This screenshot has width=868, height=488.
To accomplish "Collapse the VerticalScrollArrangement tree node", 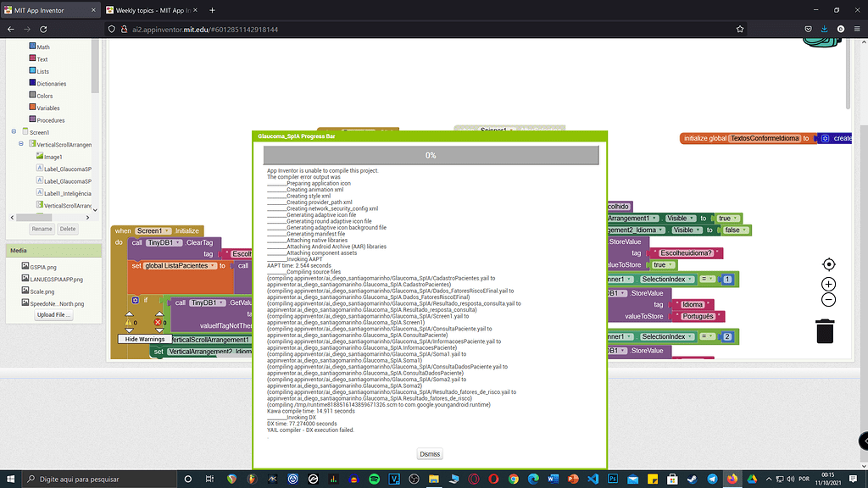I will tap(21, 145).
